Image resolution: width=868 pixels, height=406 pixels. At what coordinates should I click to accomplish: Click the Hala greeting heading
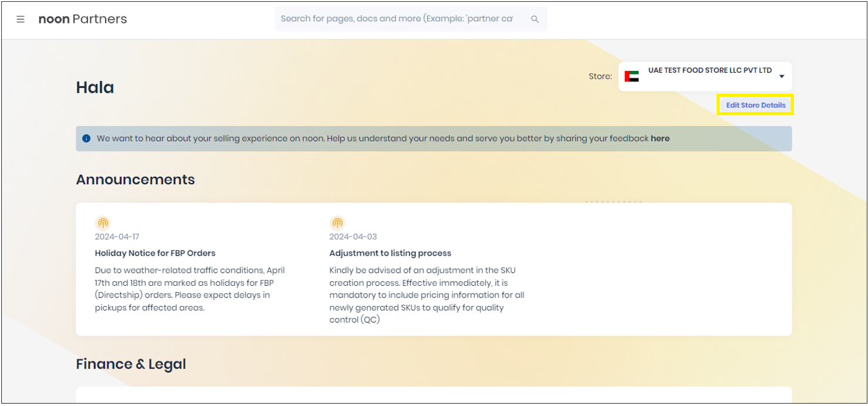(x=95, y=87)
